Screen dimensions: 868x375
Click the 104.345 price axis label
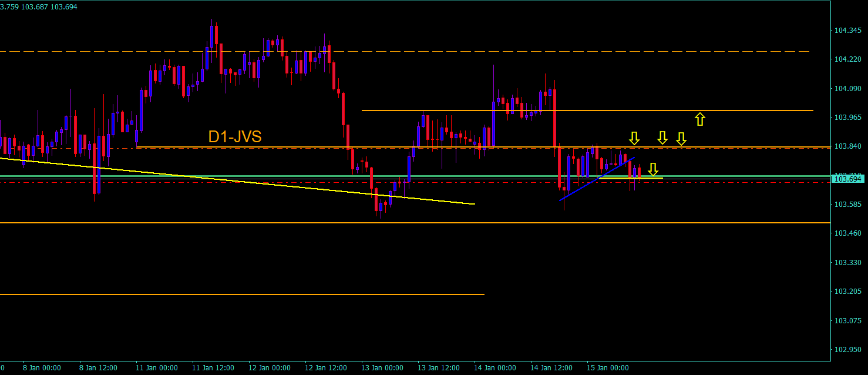tap(847, 30)
